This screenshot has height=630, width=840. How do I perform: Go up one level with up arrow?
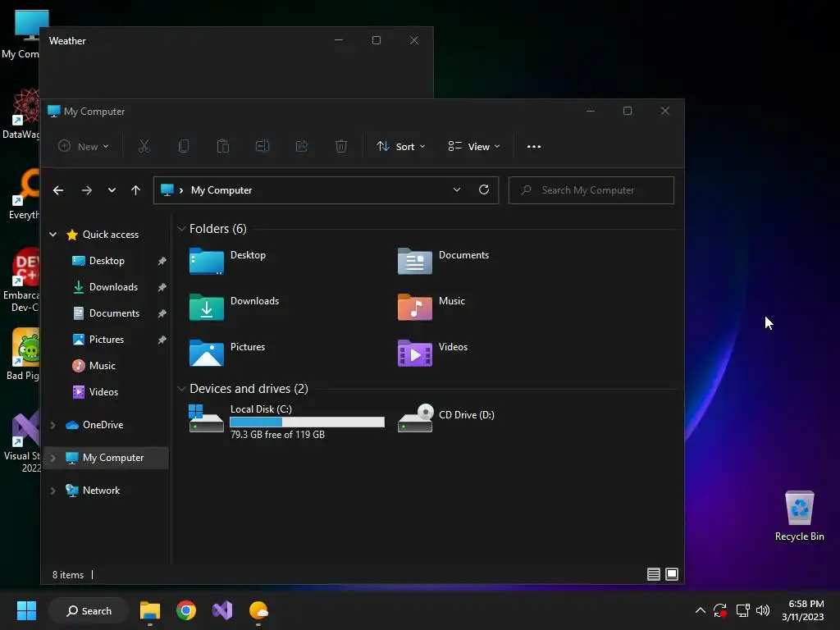[x=135, y=190]
